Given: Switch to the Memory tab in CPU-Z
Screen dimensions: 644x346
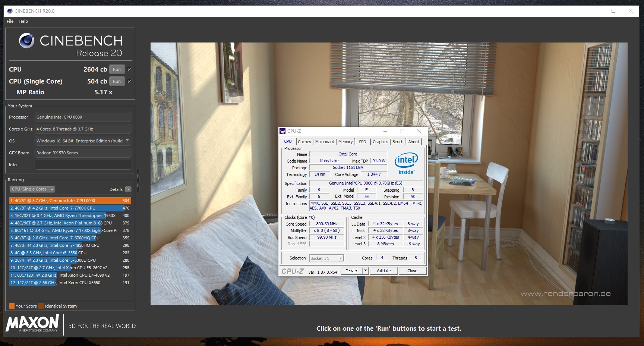Looking at the screenshot, I should [x=345, y=142].
